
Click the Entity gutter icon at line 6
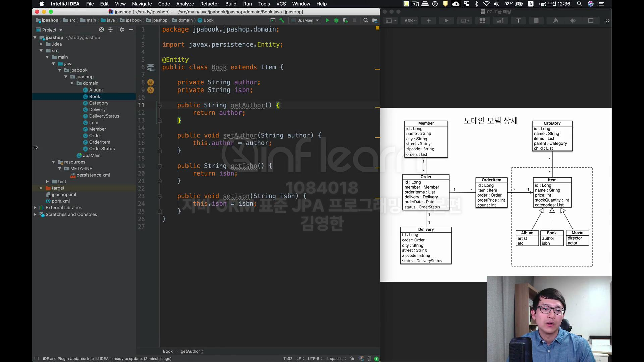151,67
